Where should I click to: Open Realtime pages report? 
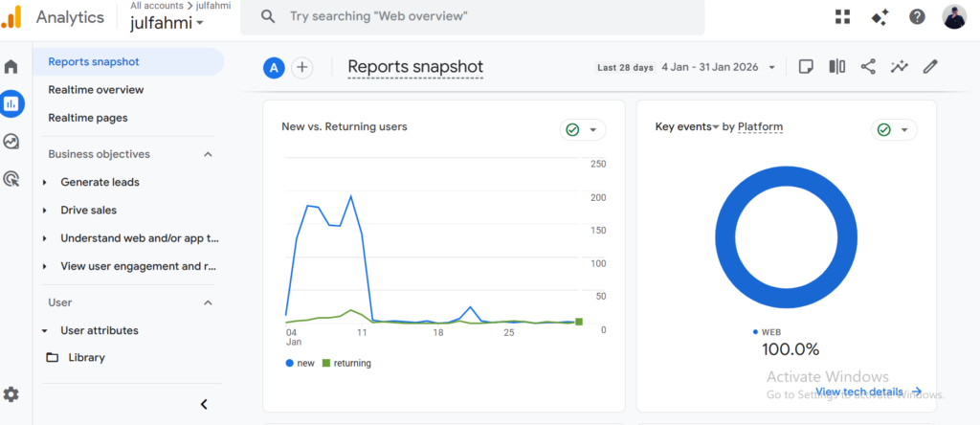click(88, 118)
